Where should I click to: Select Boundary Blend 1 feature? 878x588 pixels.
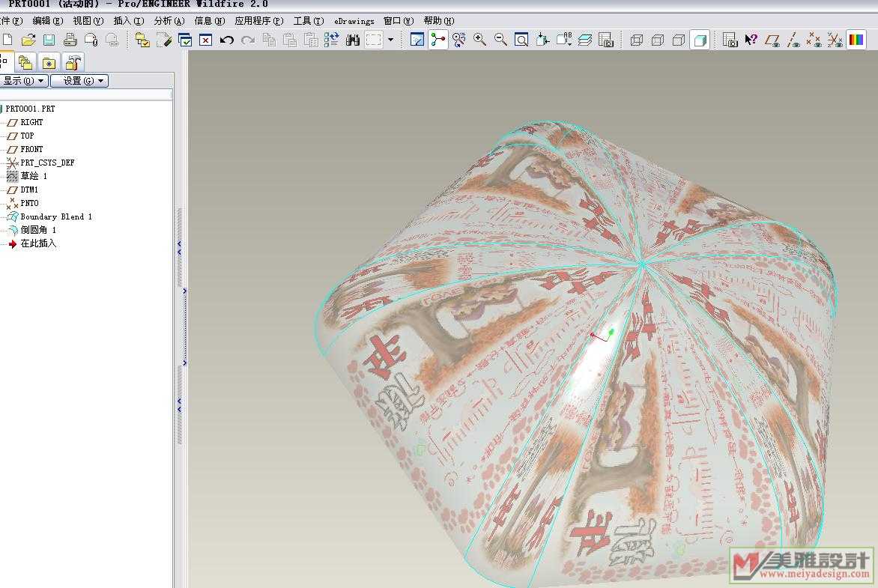click(56, 216)
